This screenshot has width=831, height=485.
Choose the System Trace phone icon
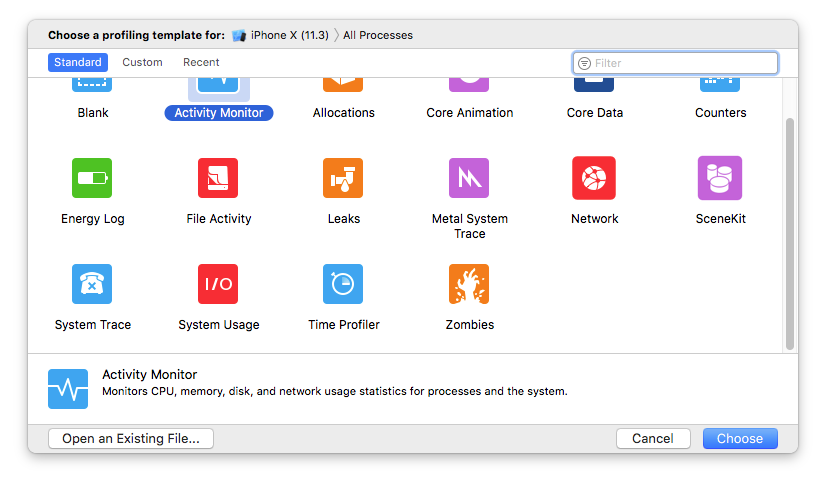(92, 284)
